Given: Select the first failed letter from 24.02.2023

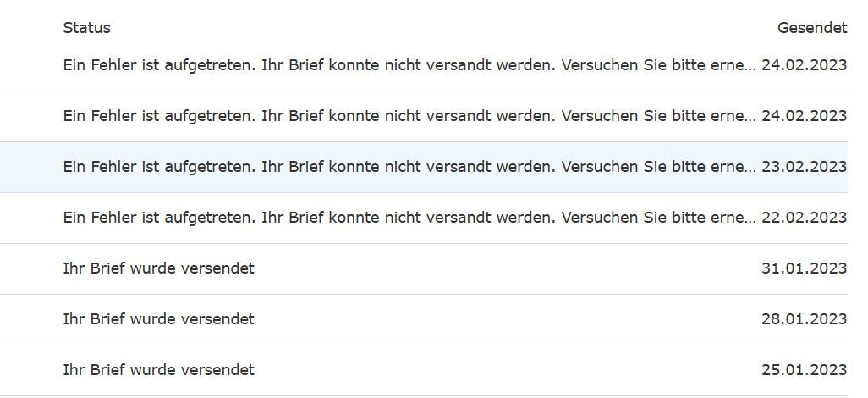Looking at the screenshot, I should click(424, 65).
